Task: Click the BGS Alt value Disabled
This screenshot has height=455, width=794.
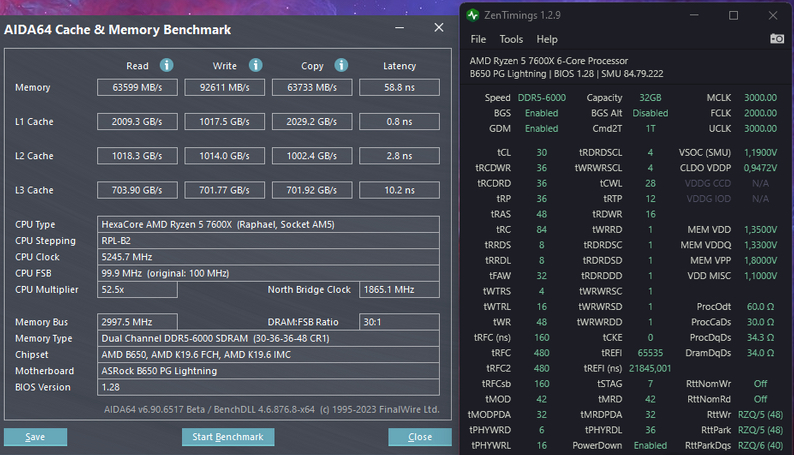Action: click(x=650, y=113)
